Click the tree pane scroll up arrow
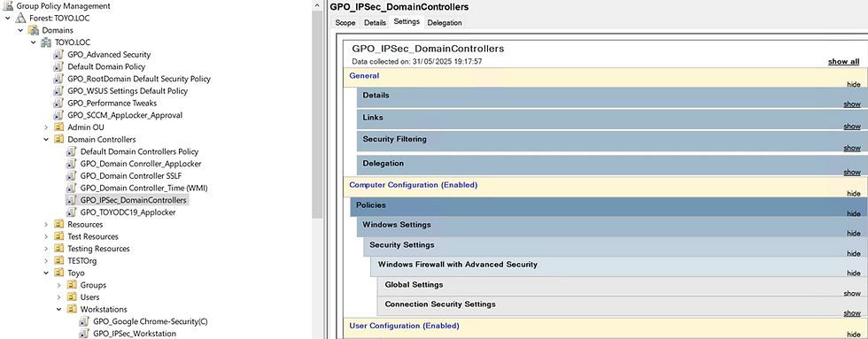This screenshot has height=339, width=868. (x=317, y=5)
